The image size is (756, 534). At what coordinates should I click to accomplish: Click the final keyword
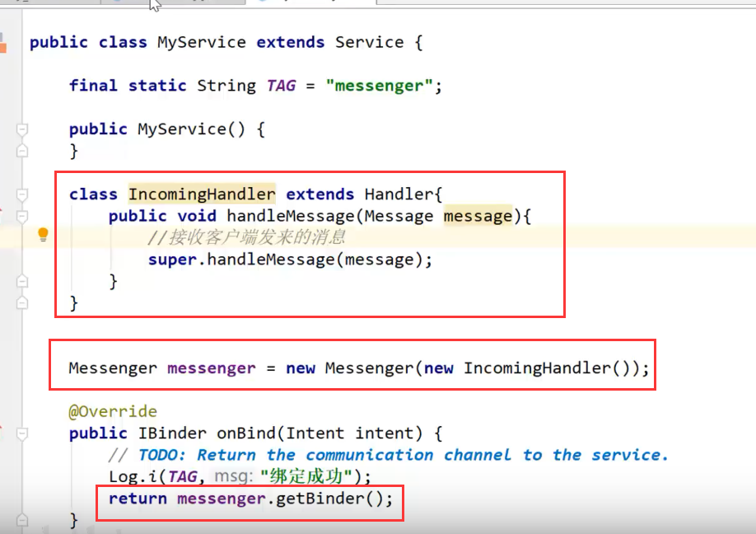93,86
